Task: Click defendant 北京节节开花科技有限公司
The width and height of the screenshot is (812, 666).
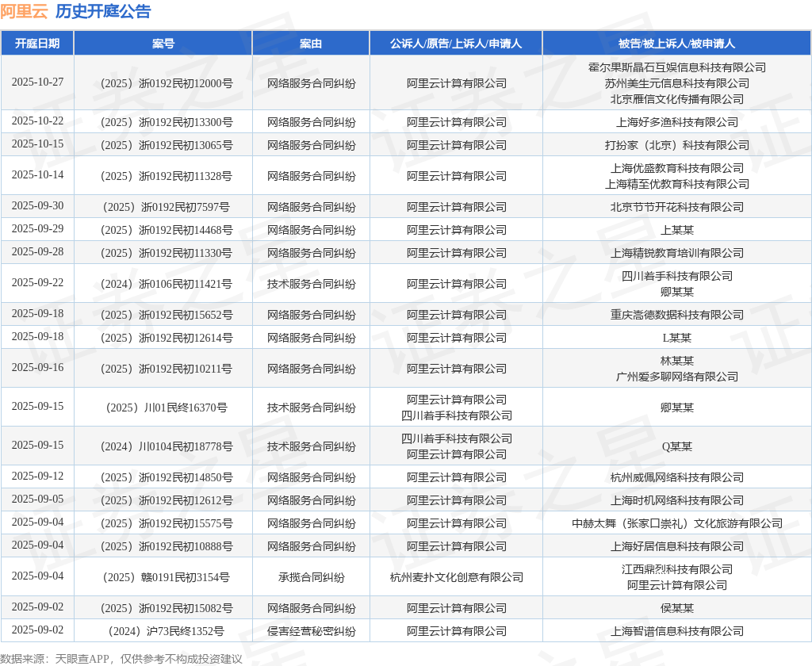Action: pos(677,207)
